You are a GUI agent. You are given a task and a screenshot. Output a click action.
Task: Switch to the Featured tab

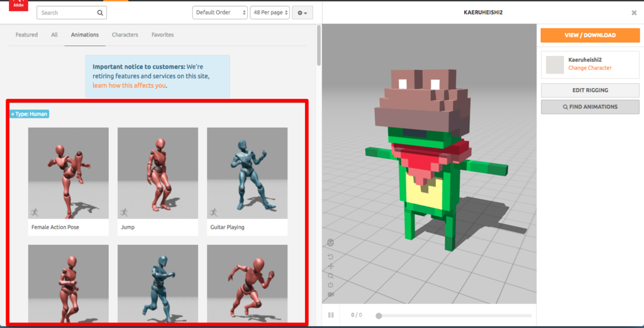coord(26,35)
